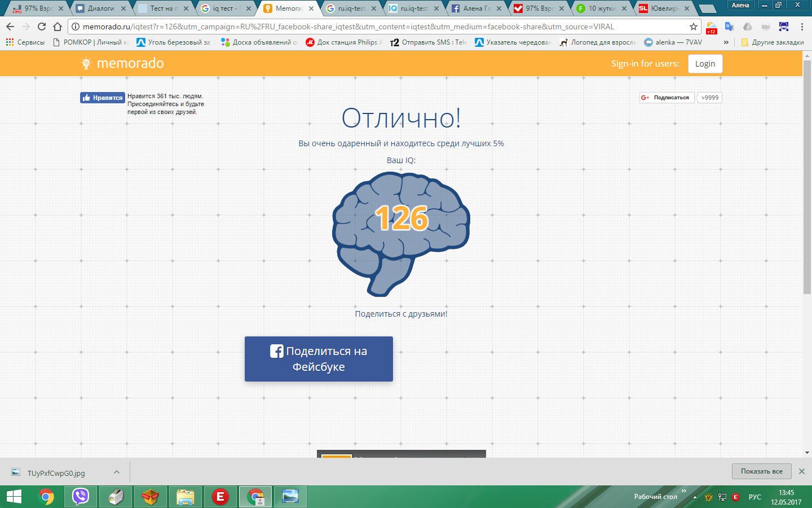The image size is (812, 508).
Task: Open bookmark Док станция Philips
Action: click(345, 42)
